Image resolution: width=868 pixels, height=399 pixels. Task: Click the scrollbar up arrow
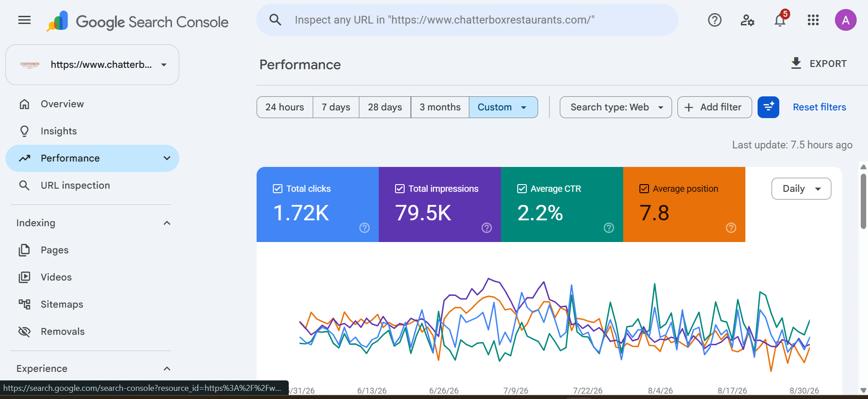pos(863,167)
